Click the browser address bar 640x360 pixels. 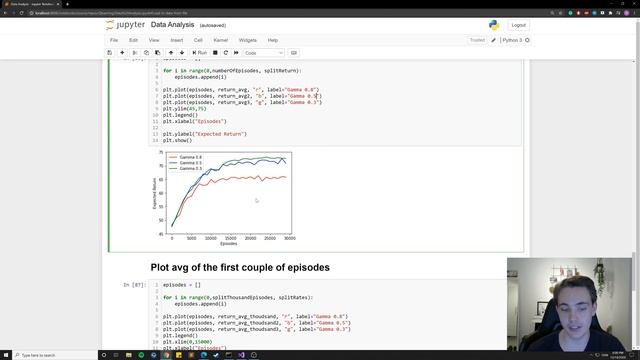click(286, 13)
